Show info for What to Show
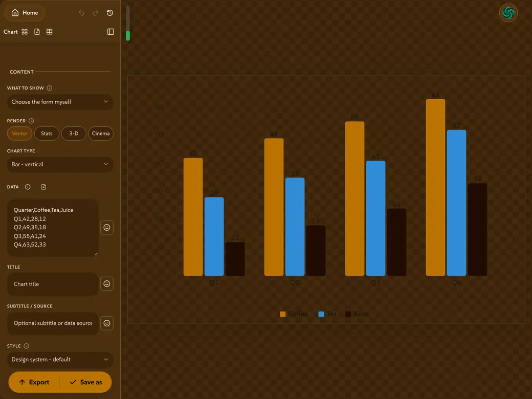The height and width of the screenshot is (399, 532). 50,88
